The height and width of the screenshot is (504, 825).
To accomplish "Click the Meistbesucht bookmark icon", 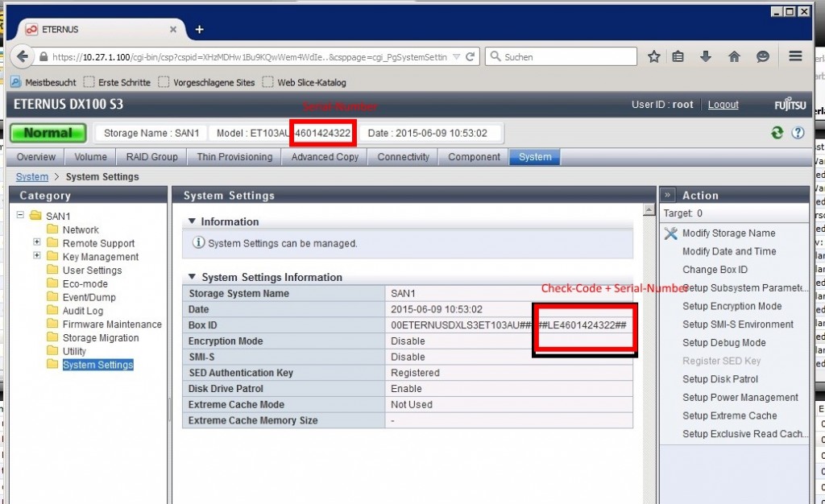I will [16, 82].
